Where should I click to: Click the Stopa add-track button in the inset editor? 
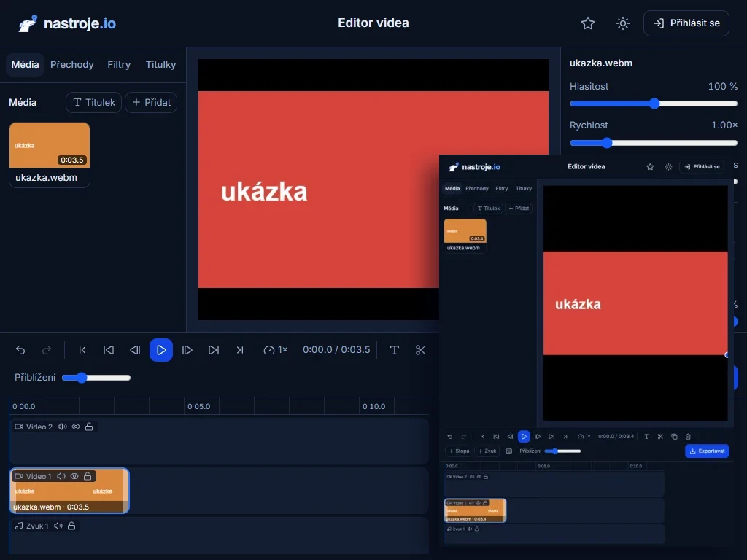[460, 451]
